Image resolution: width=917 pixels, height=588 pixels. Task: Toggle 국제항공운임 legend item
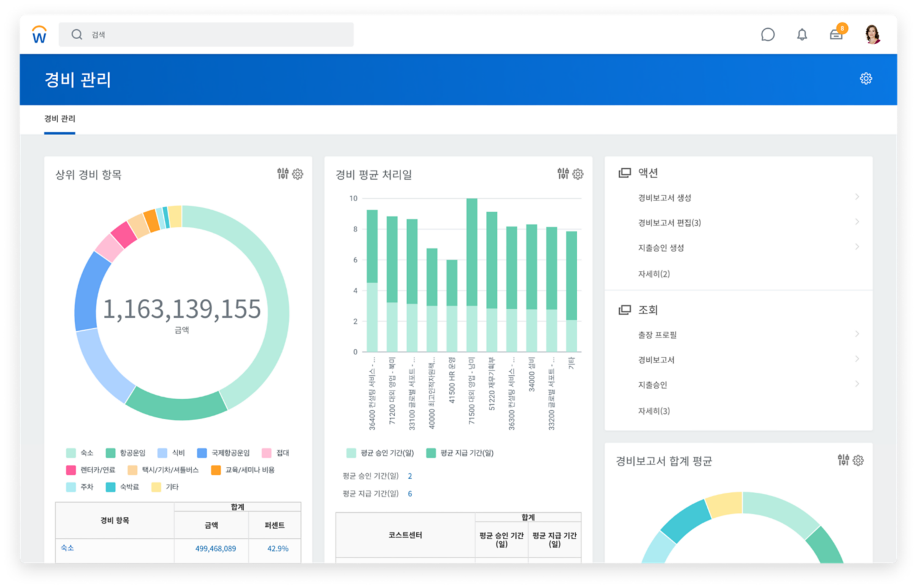[223, 453]
